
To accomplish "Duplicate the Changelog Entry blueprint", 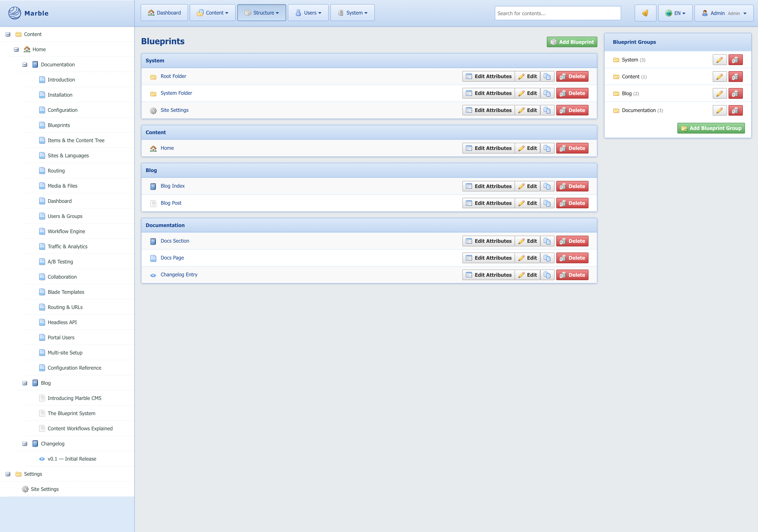I will pos(547,275).
